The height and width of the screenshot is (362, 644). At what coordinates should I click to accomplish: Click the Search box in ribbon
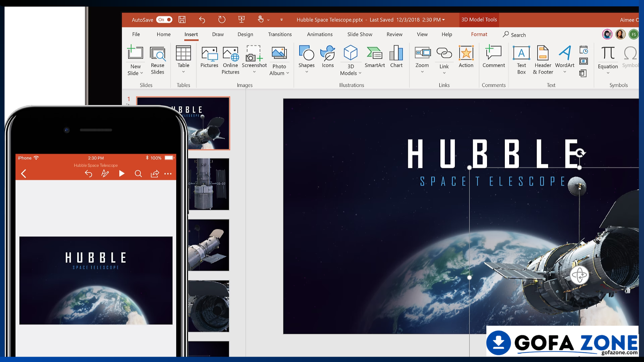(514, 35)
